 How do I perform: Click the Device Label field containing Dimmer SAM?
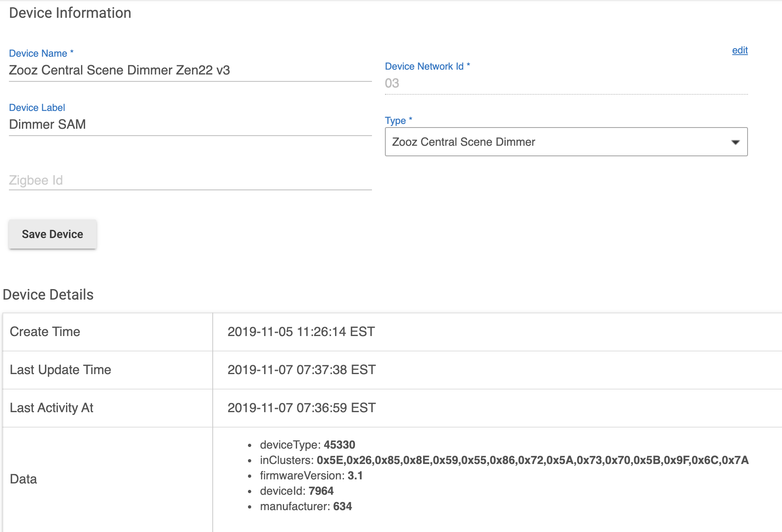pos(190,125)
